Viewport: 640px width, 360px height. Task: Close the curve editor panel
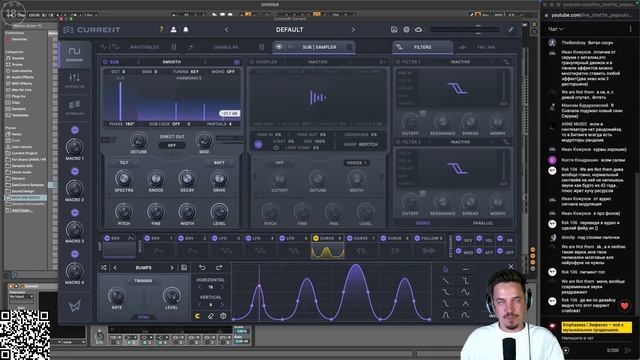(x=511, y=267)
